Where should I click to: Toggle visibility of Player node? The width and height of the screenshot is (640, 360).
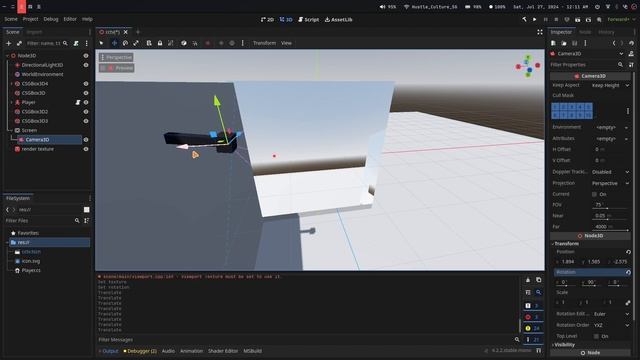click(86, 102)
